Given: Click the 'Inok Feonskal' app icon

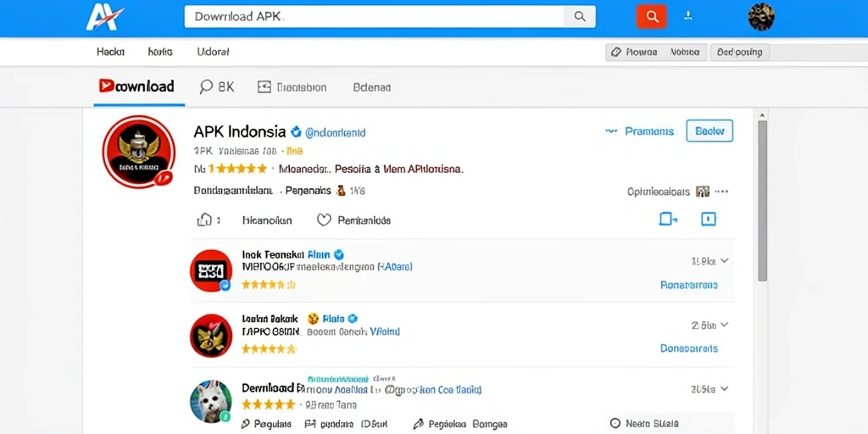Looking at the screenshot, I should tap(211, 270).
